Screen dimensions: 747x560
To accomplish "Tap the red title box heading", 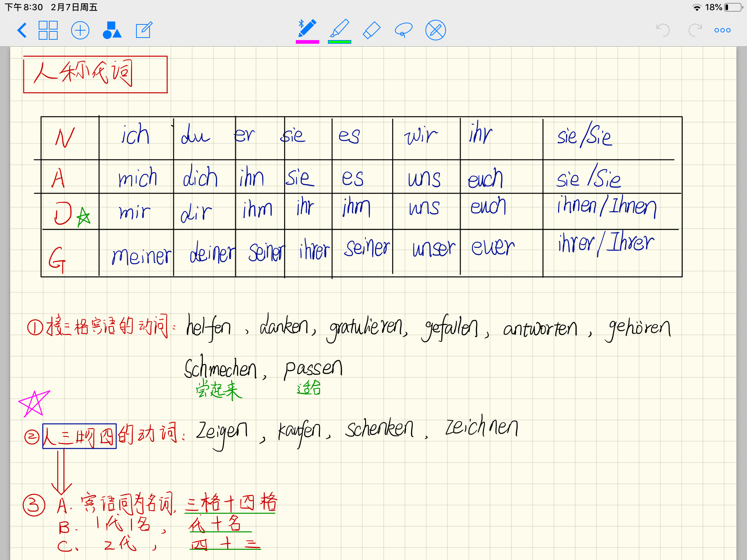I will tap(95, 74).
